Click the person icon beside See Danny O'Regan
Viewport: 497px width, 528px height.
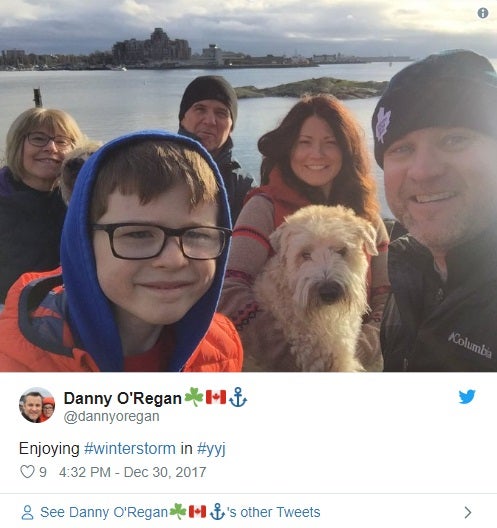tap(27, 512)
